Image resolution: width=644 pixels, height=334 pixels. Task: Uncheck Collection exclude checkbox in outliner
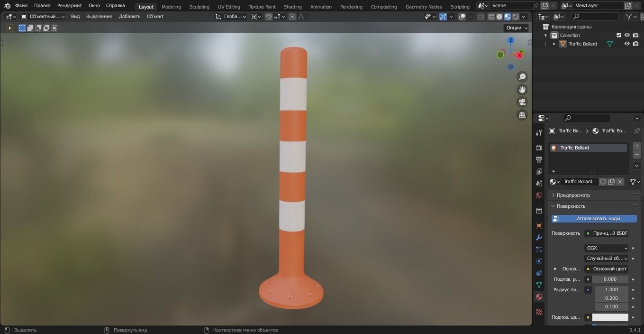pyautogui.click(x=618, y=35)
